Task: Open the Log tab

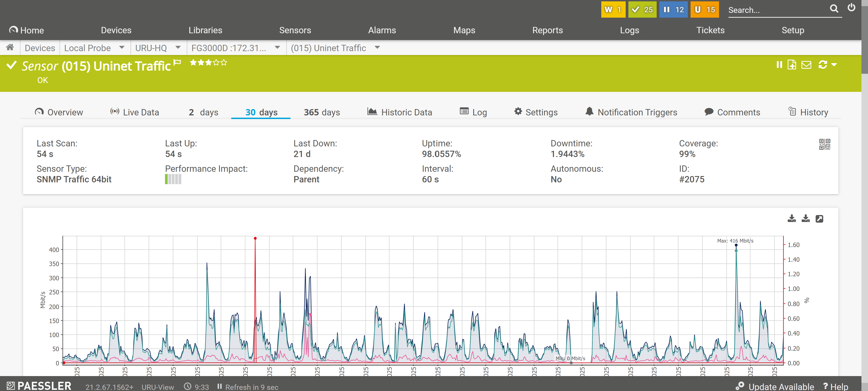Action: point(473,112)
